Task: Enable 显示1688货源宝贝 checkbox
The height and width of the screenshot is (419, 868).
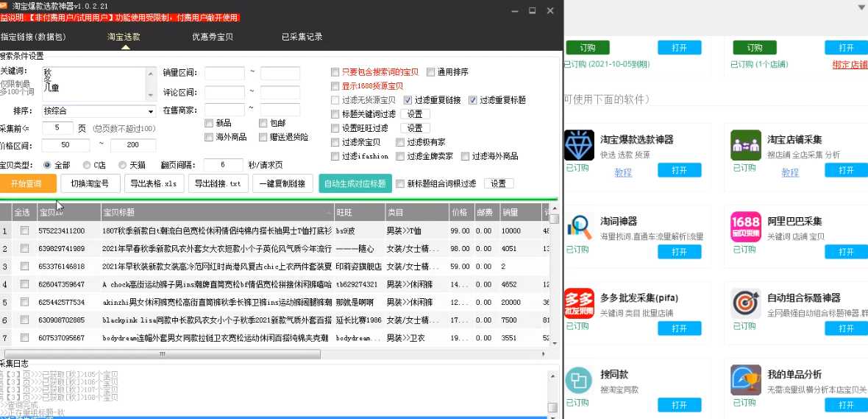Action: pos(335,86)
